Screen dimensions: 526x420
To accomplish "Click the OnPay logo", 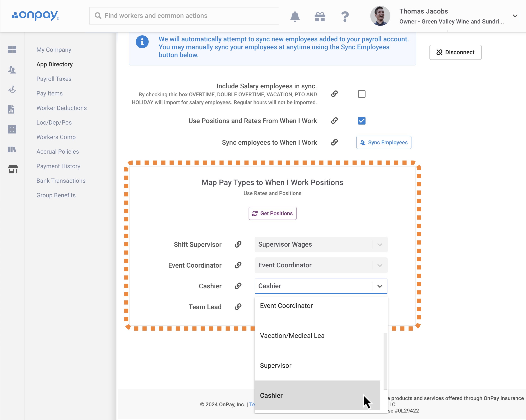I will point(35,15).
